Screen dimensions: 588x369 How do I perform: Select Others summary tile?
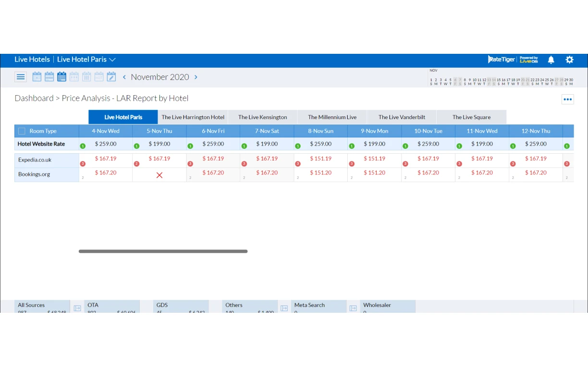point(250,307)
